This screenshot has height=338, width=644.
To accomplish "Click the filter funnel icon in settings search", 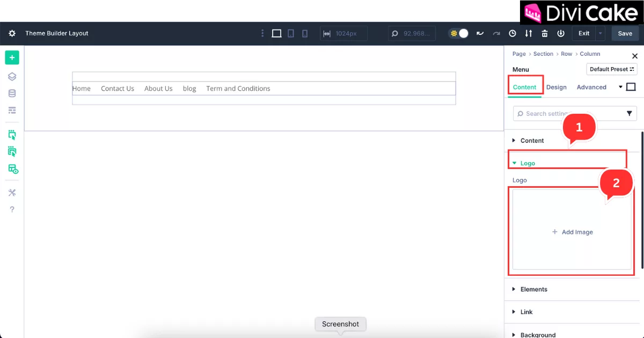I will [x=630, y=114].
